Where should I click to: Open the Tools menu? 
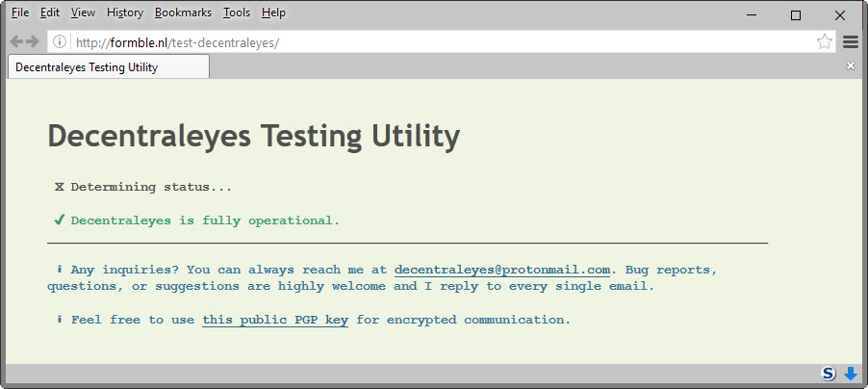[237, 13]
